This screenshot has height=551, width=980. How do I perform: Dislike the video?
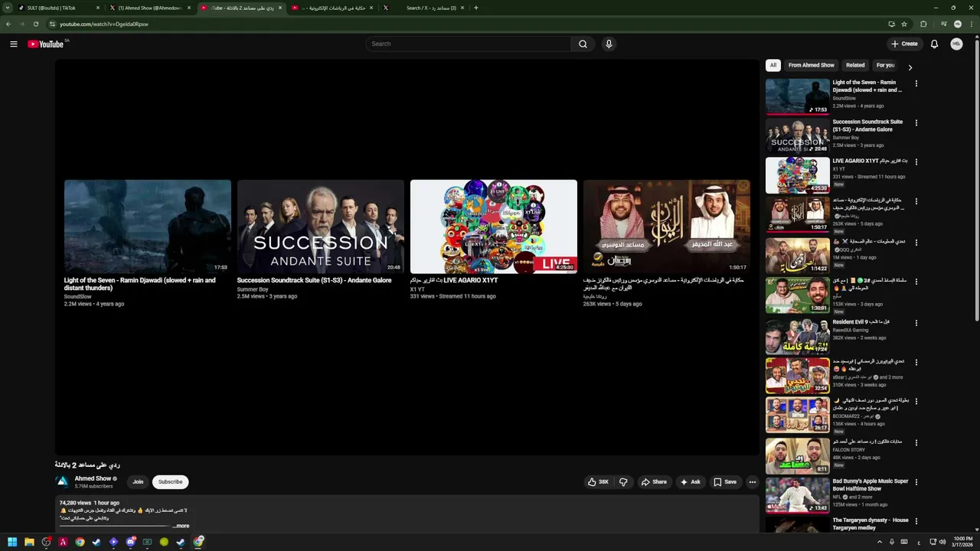623,482
